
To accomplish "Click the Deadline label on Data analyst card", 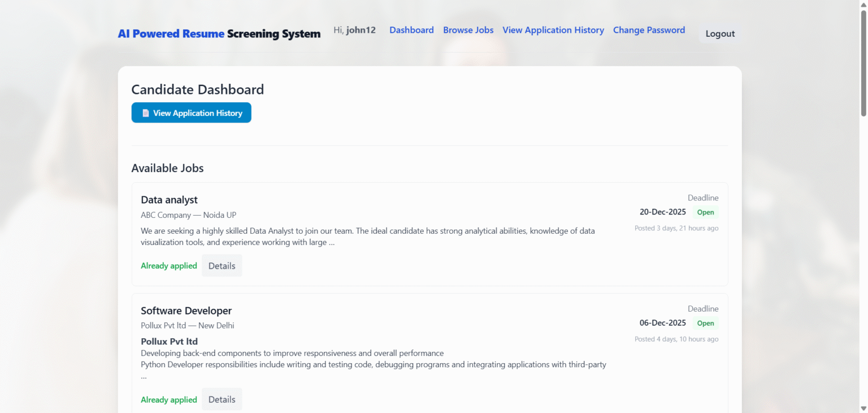I will (x=703, y=197).
